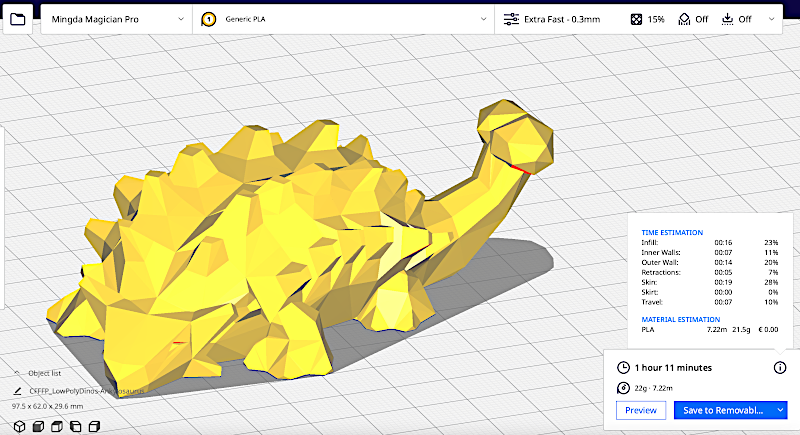This screenshot has width=800, height=435.
Task: Collapse the Object list chevron
Action: click(17, 373)
